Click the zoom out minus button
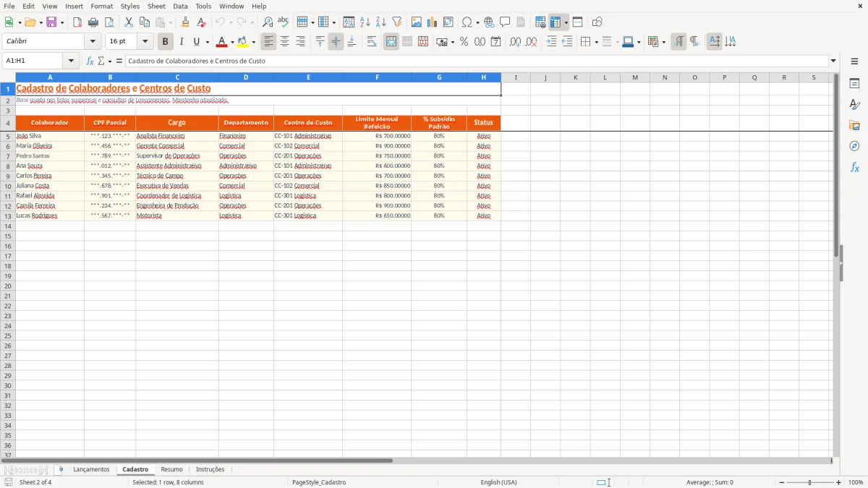Viewport: 868px width, 488px height. coord(782,482)
